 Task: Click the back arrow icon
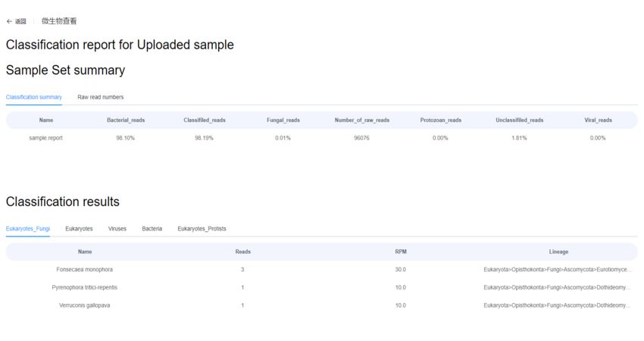click(x=9, y=21)
